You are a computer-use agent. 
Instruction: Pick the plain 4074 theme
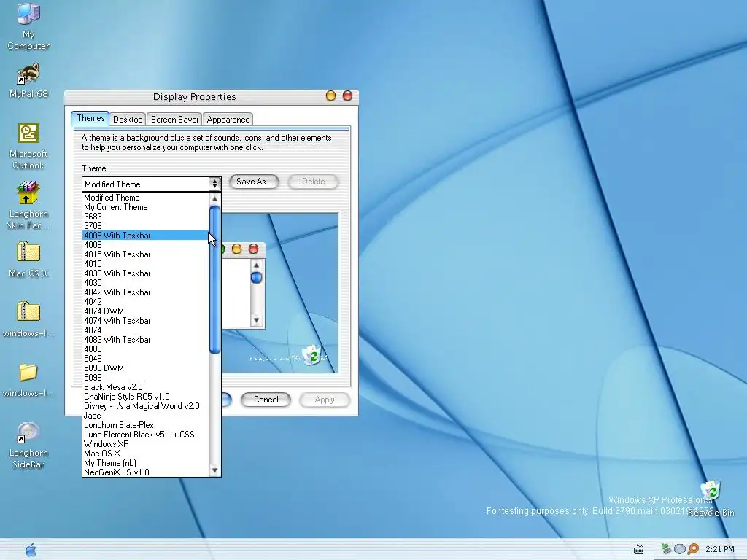[x=146, y=330]
